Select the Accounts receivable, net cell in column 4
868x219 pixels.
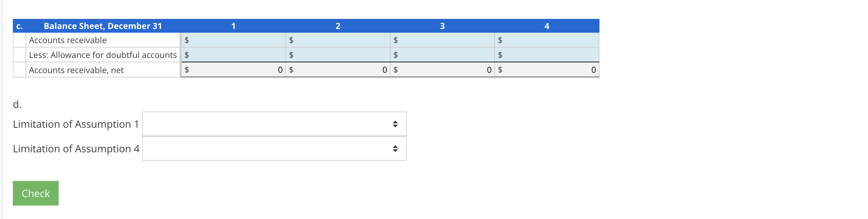pos(546,70)
